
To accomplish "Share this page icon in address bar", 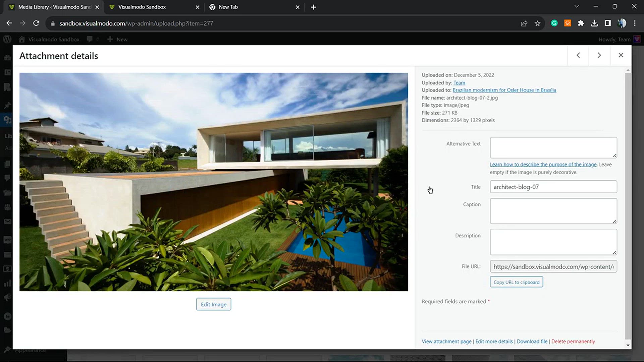I will (x=524, y=23).
